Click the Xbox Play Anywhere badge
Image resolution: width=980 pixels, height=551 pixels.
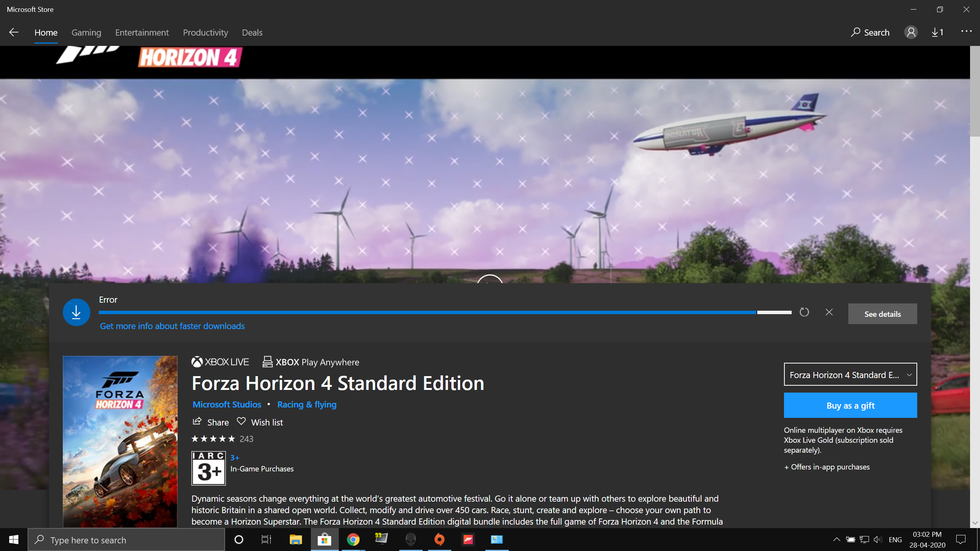pos(311,362)
